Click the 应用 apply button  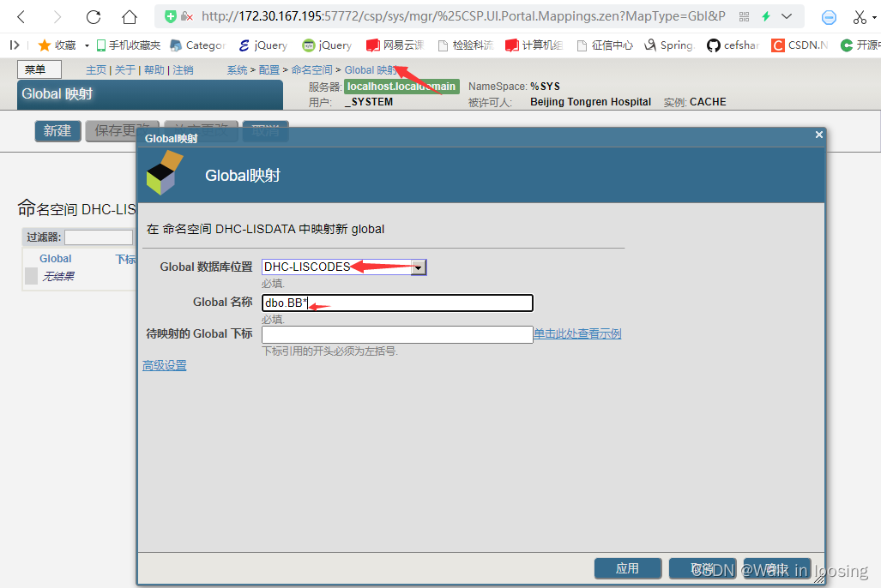click(628, 568)
